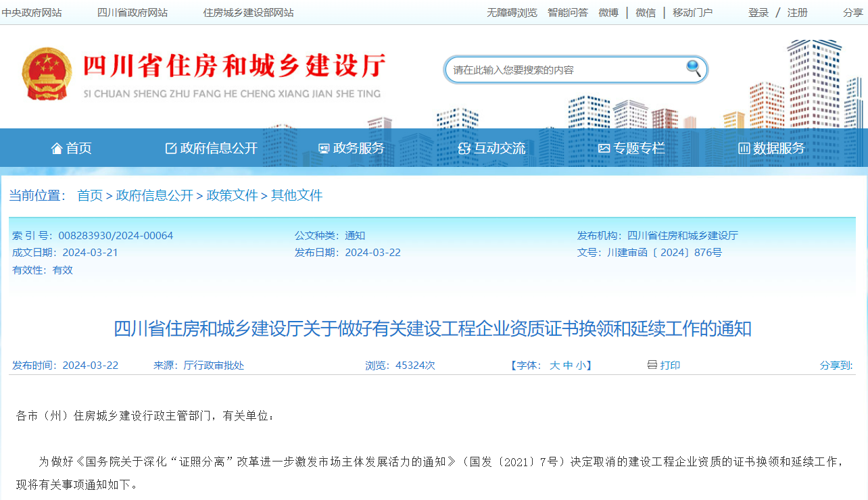Set font size to 大
868x500 pixels.
point(554,366)
